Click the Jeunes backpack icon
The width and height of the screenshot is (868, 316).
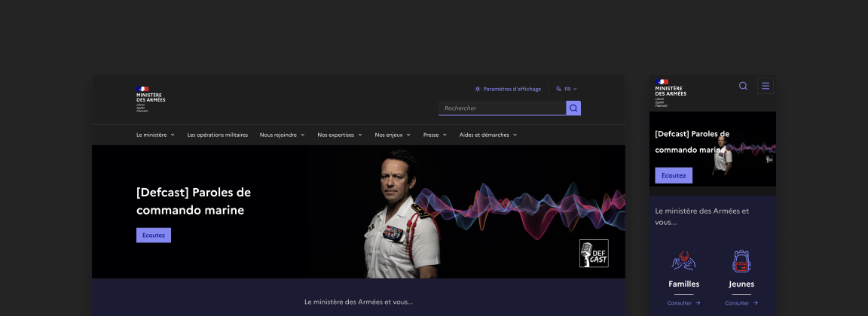741,261
